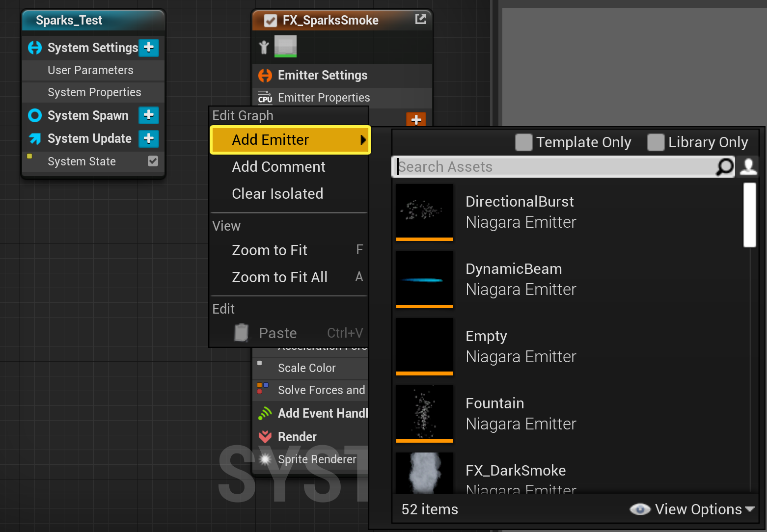767x532 pixels.
Task: Select System Spawn stage label
Action: [x=88, y=115]
